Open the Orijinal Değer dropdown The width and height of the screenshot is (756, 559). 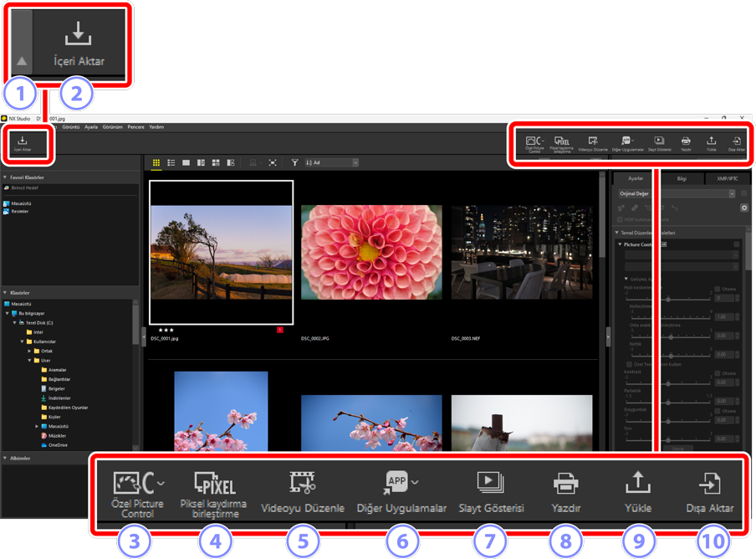pyautogui.click(x=676, y=193)
